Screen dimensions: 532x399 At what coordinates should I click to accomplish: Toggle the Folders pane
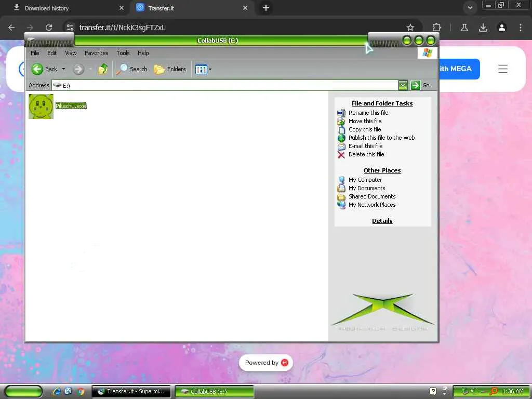pyautogui.click(x=170, y=69)
